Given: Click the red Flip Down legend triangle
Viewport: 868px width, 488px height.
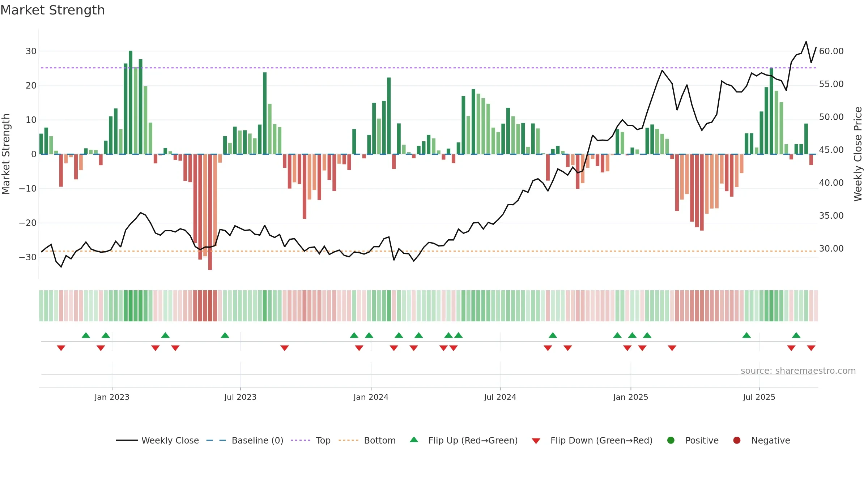Looking at the screenshot, I should coord(536,441).
